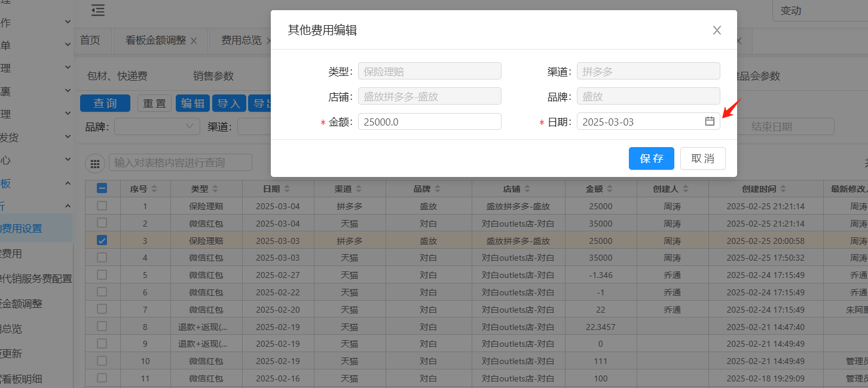Open the 销售参数 sub-tab
This screenshot has height=388, width=868.
[x=213, y=76]
